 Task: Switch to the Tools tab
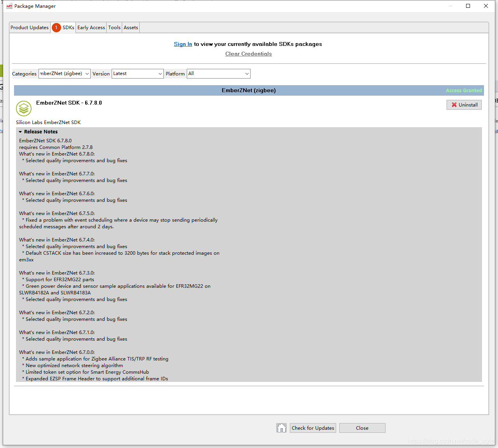[x=114, y=28]
